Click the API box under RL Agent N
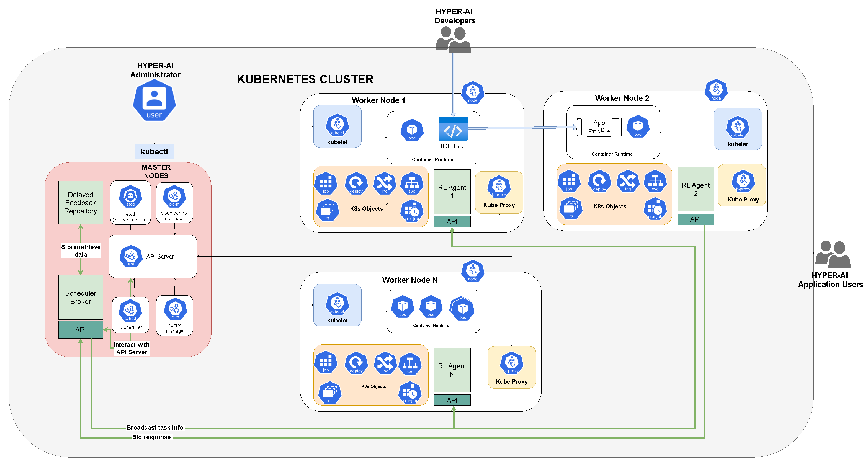868x465 pixels. click(452, 400)
